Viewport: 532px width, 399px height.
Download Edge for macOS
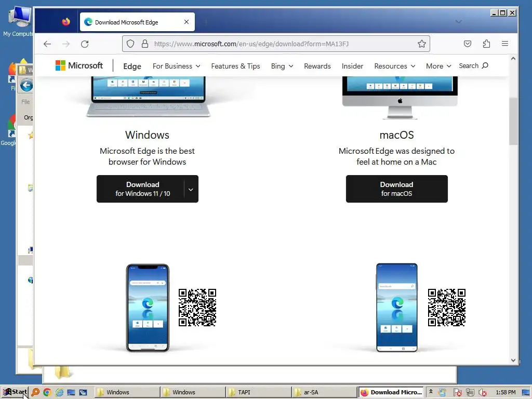[x=396, y=189]
